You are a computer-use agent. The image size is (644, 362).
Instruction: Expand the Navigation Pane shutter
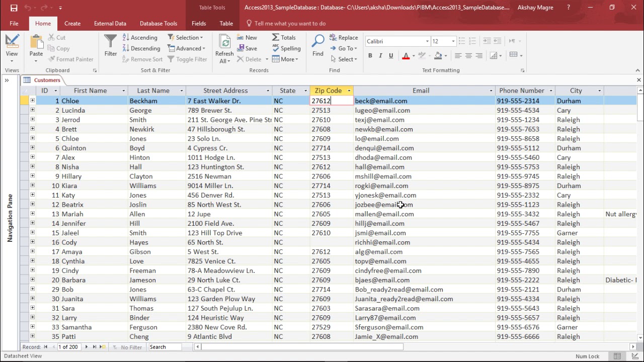pyautogui.click(x=7, y=80)
